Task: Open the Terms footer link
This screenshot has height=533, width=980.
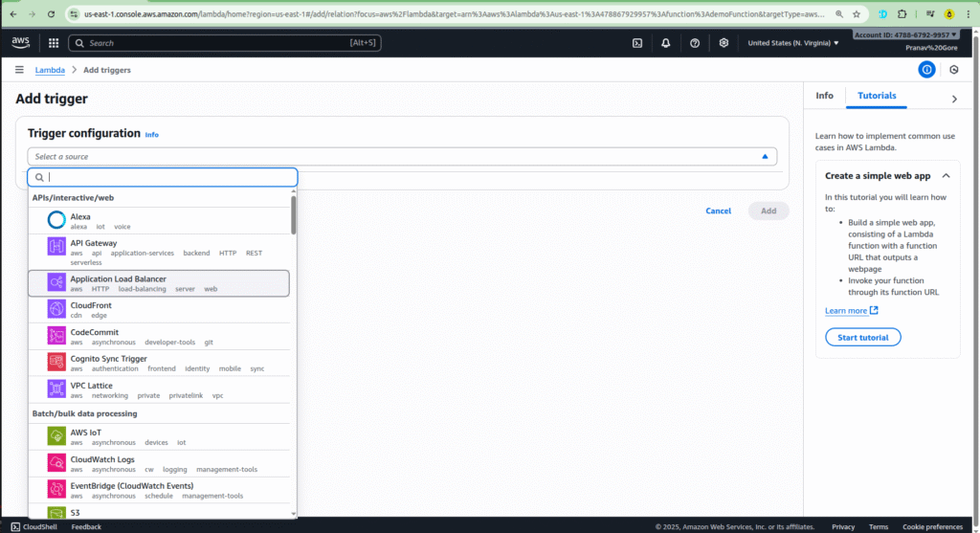Action: click(879, 526)
